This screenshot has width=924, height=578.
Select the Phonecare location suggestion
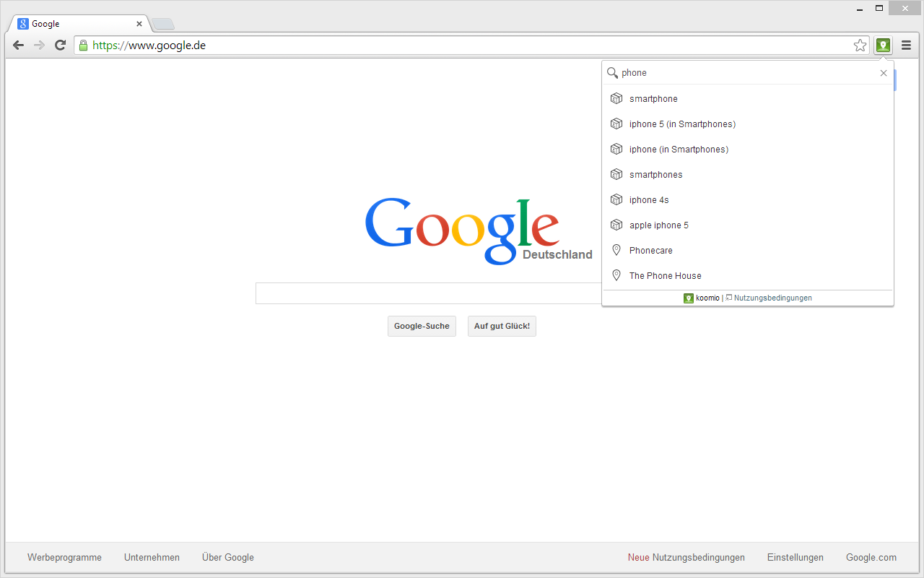tap(748, 250)
